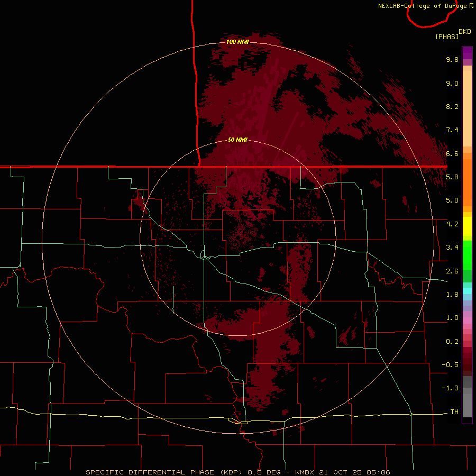Click the 2.6 scale value
Viewport: 476px width, 476px height.
(452, 271)
